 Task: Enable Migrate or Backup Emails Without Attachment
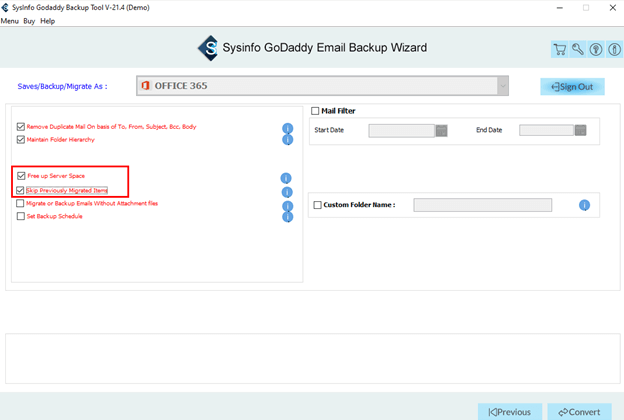click(x=20, y=203)
